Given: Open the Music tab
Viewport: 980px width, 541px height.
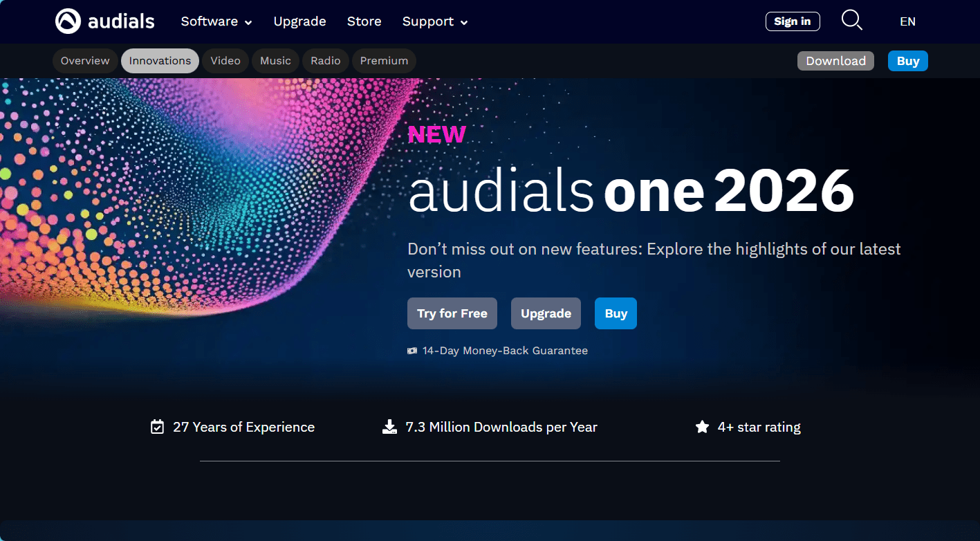Looking at the screenshot, I should [275, 61].
